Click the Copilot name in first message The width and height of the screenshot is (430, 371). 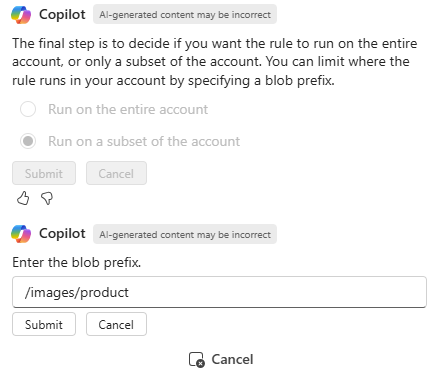62,14
